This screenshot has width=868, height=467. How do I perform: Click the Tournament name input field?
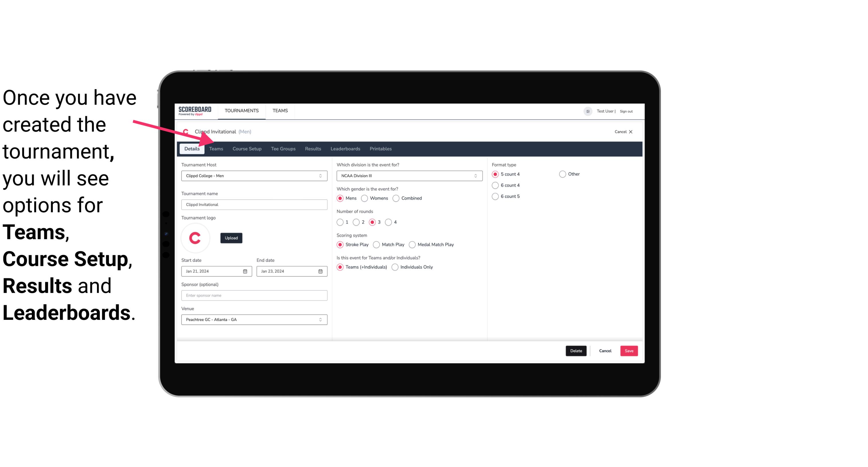coord(254,204)
